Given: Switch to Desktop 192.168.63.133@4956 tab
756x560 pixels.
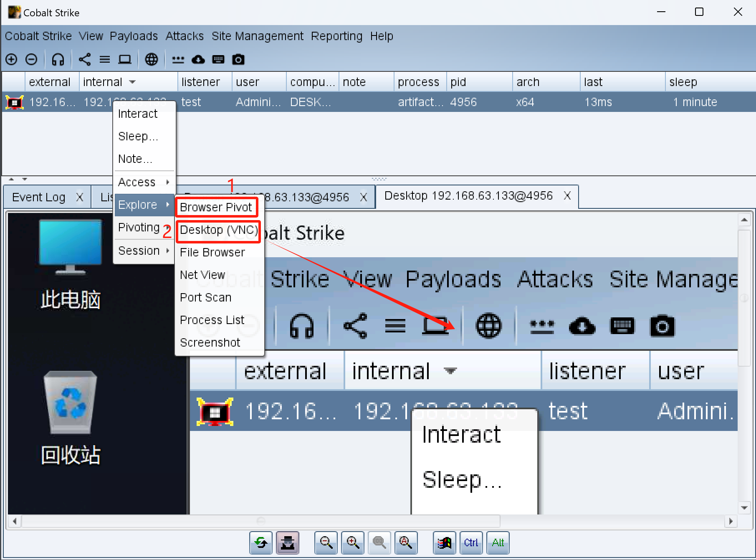Looking at the screenshot, I should tap(468, 195).
